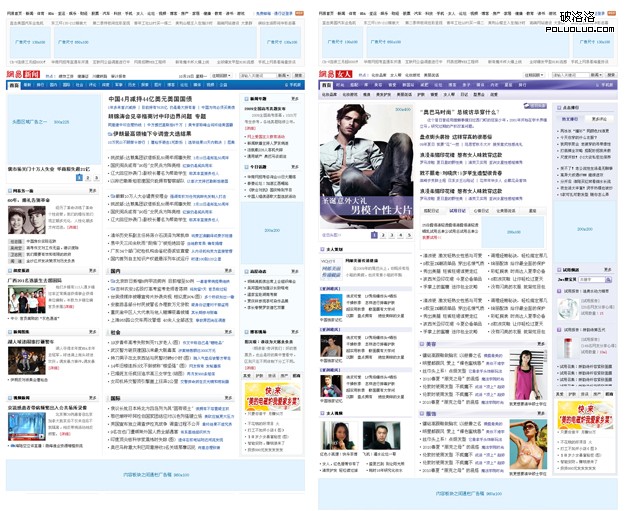Click the yellow 快来 ad banner on the news page
The image size is (625, 511).
[272, 397]
